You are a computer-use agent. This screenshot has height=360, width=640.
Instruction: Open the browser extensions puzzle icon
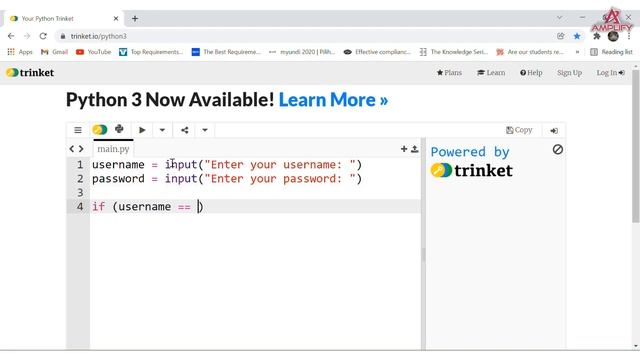[597, 36]
